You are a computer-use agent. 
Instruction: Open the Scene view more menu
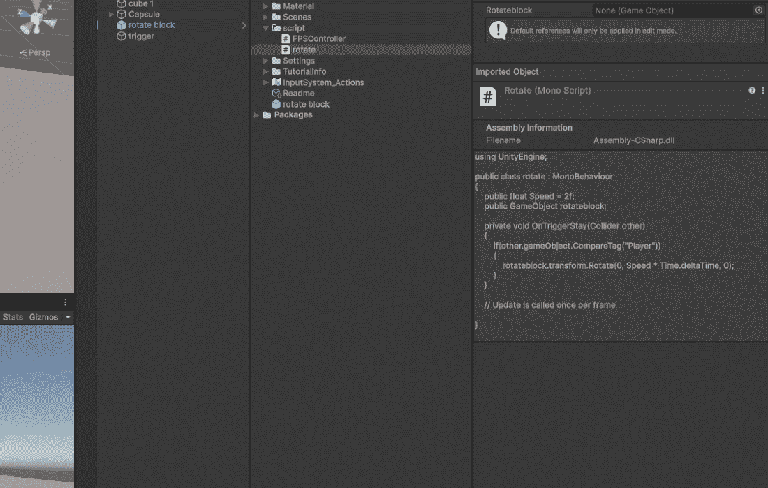point(65,302)
